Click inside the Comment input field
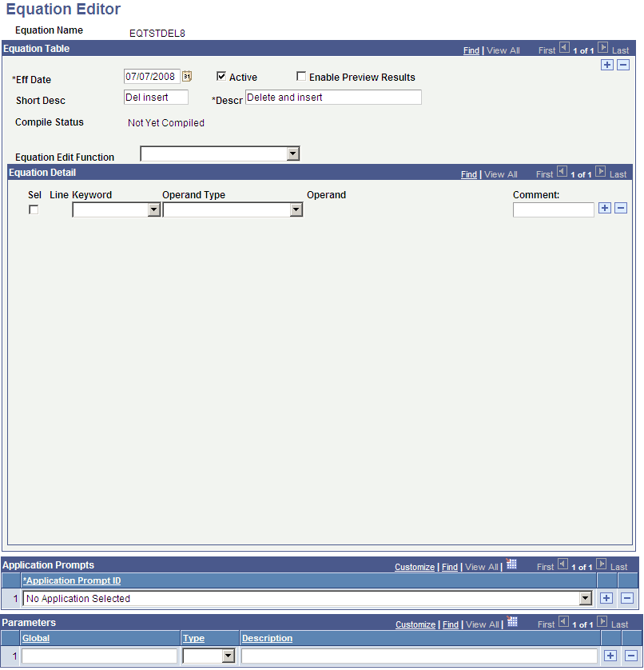The image size is (644, 670). (x=553, y=209)
